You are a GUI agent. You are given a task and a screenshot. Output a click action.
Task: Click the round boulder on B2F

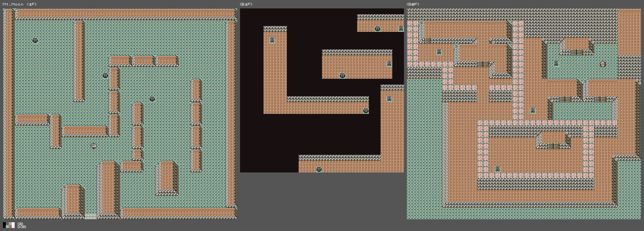(603, 64)
